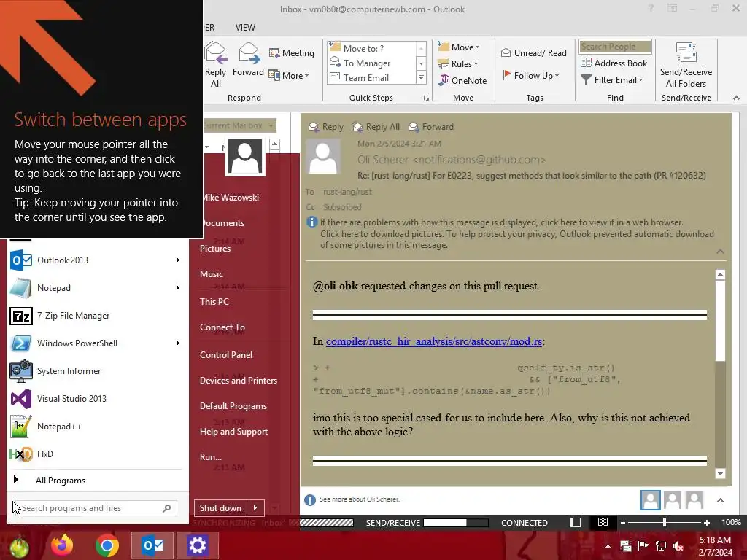747x560 pixels.
Task: Click 'See more about Oli Scherer'
Action: [x=359, y=499]
